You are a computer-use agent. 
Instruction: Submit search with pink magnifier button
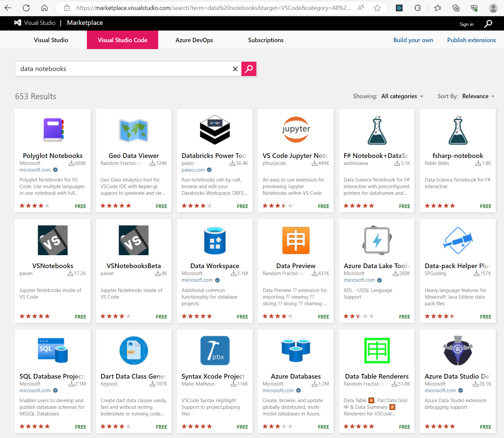pyautogui.click(x=249, y=69)
